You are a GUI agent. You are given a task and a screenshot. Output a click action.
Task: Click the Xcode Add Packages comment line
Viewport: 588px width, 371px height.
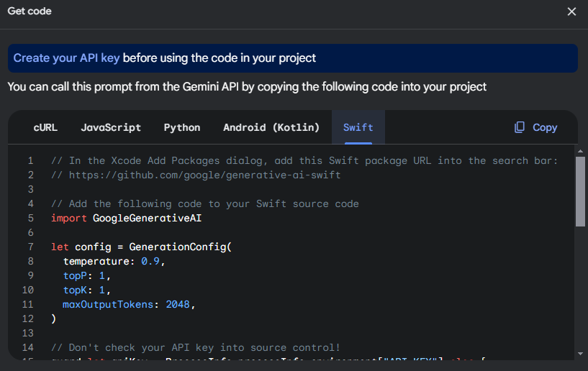point(304,161)
